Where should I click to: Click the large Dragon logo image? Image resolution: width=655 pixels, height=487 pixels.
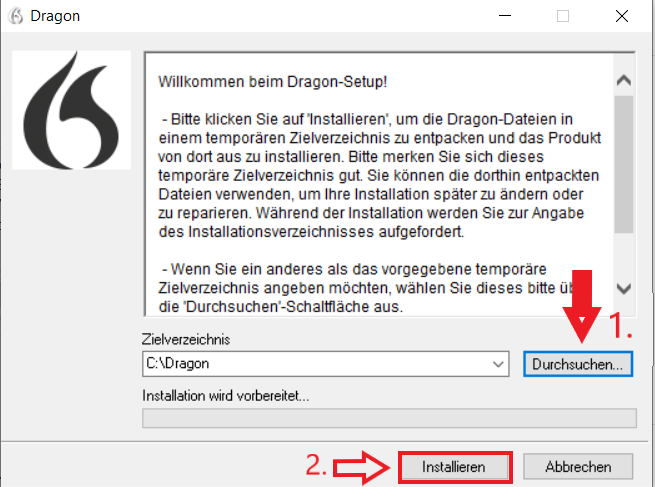point(71,110)
